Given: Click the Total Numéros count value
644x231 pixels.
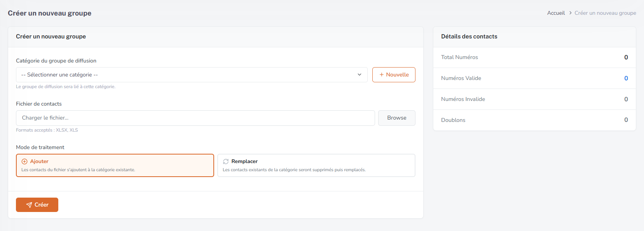Looking at the screenshot, I should [x=626, y=57].
